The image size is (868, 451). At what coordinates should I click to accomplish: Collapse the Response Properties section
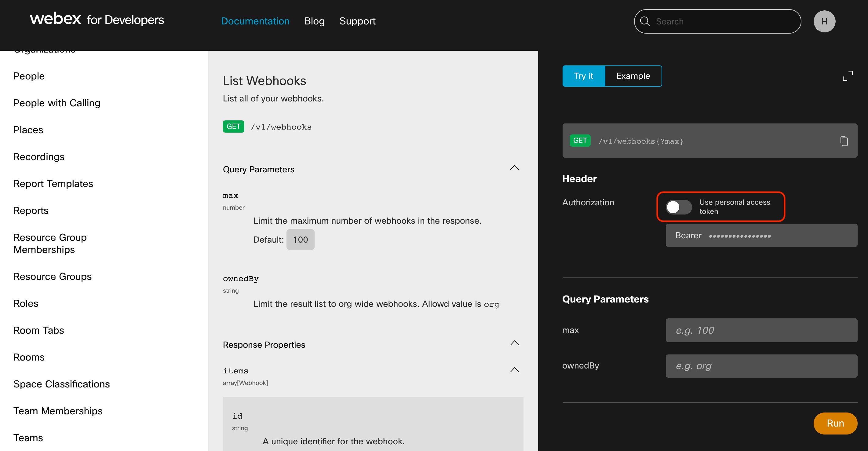click(515, 345)
